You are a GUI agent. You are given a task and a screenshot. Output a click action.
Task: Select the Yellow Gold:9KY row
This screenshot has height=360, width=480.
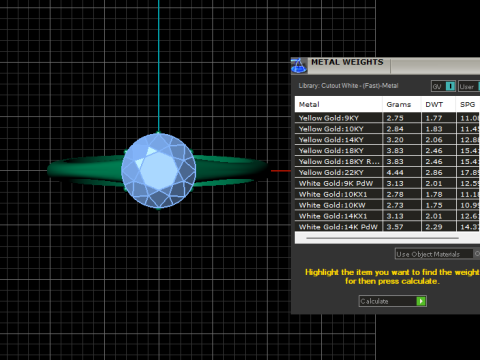(387, 118)
